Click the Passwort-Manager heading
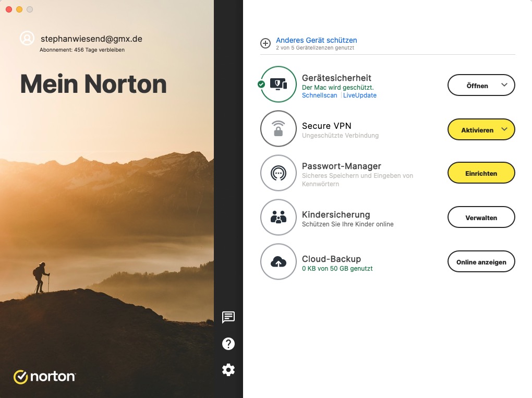This screenshot has height=398, width=532. point(341,166)
